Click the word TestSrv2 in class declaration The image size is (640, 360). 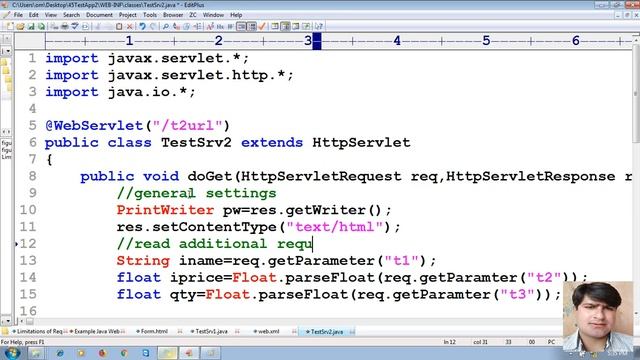(x=196, y=142)
